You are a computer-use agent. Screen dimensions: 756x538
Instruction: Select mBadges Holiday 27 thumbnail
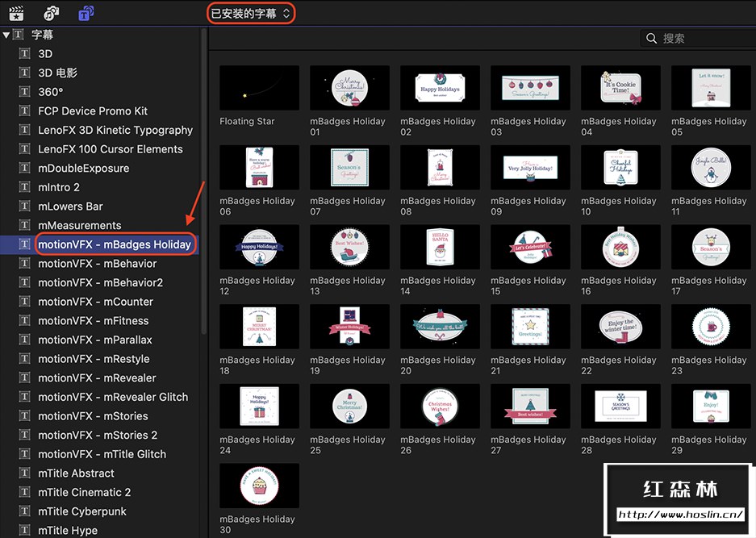[x=530, y=407]
